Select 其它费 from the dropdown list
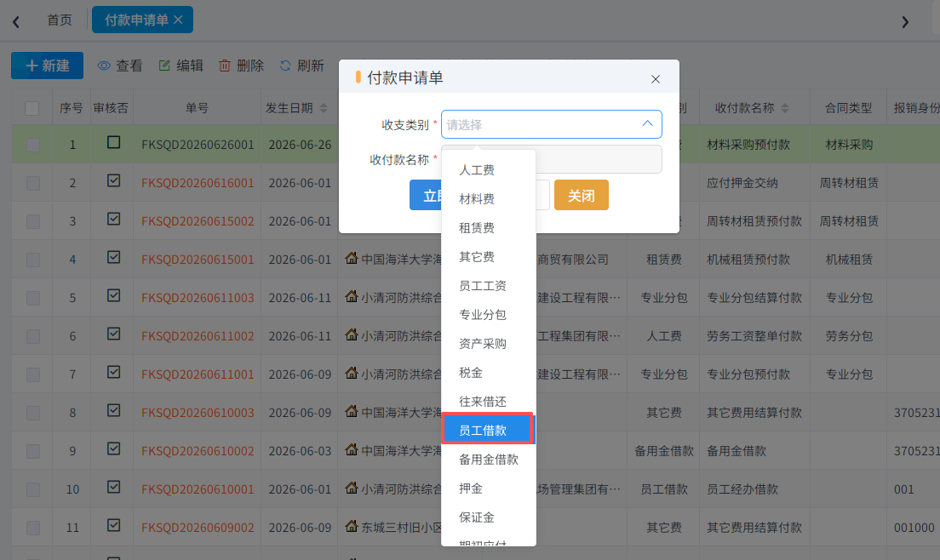Viewport: 940px width, 560px height. tap(489, 257)
